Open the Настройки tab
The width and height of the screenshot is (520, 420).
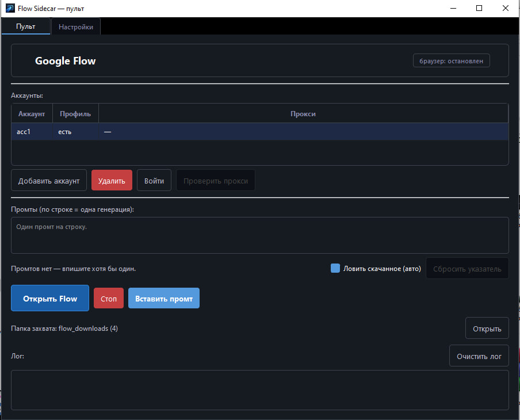coord(75,26)
